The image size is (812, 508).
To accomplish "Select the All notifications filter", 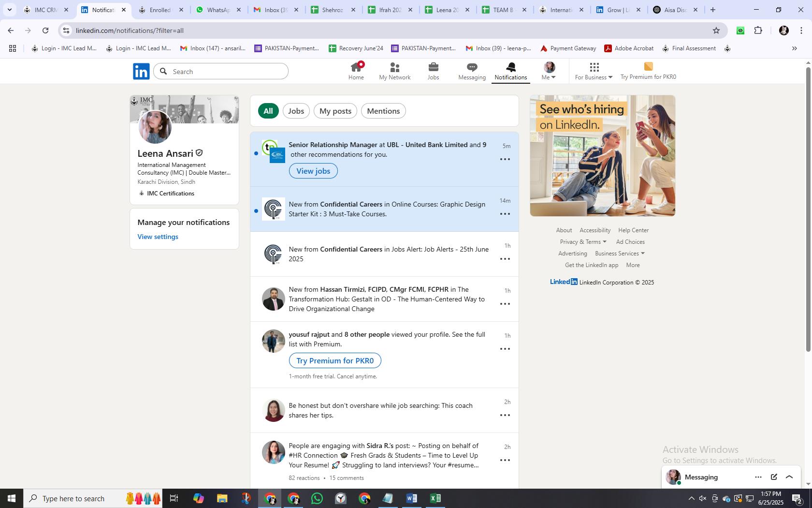I will 268,111.
